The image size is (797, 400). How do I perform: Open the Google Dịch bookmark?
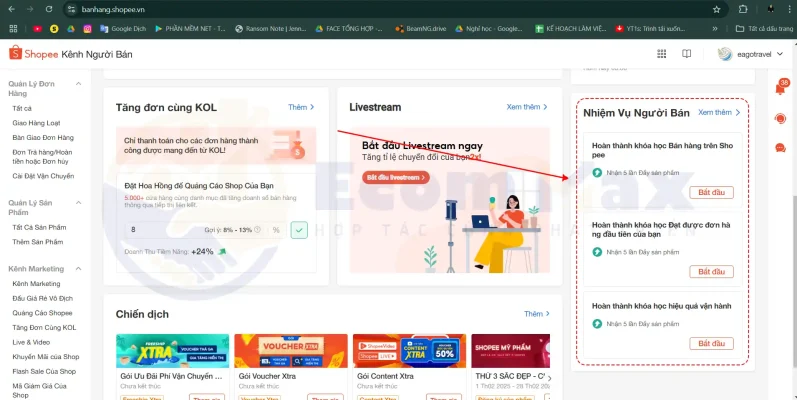(x=123, y=29)
